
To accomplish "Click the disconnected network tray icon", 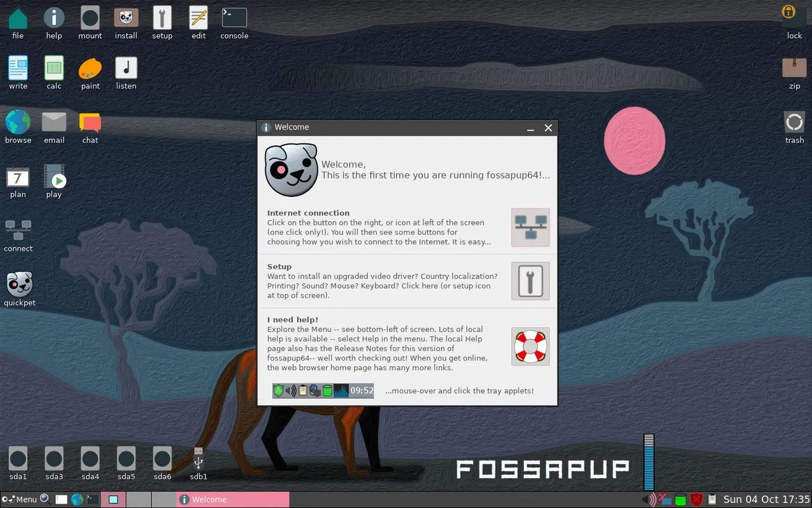I will point(664,499).
